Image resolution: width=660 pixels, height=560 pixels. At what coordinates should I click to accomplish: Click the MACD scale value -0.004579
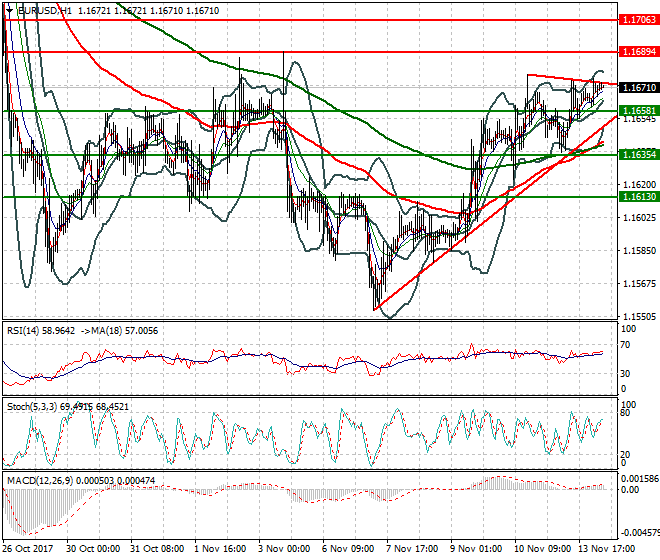point(640,533)
